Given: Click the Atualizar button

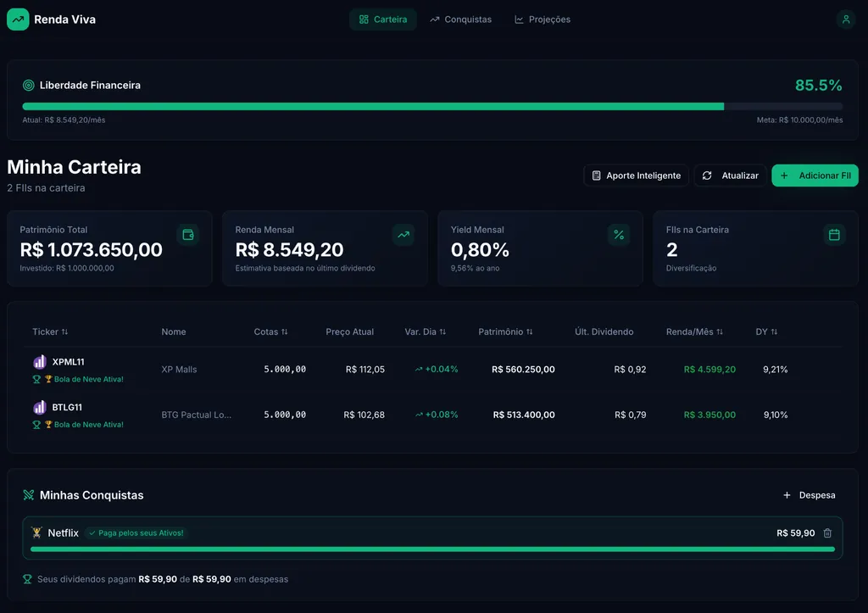Looking at the screenshot, I should pos(730,176).
